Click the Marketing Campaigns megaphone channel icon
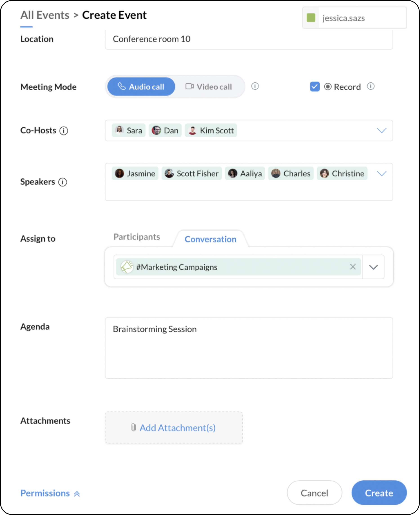The height and width of the screenshot is (515, 420). [x=127, y=267]
